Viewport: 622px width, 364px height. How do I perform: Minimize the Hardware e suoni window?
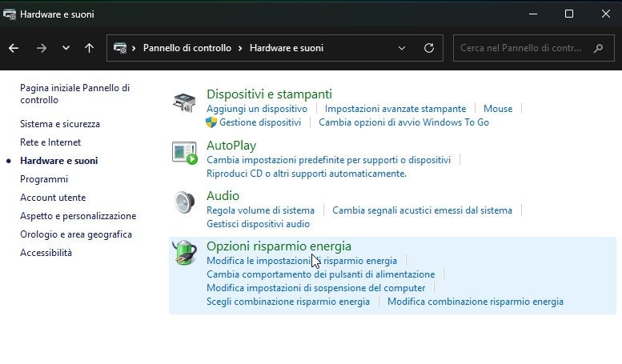coord(533,14)
